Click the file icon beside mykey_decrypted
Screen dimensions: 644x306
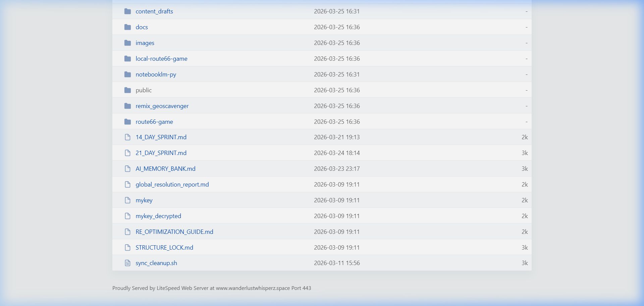(127, 216)
